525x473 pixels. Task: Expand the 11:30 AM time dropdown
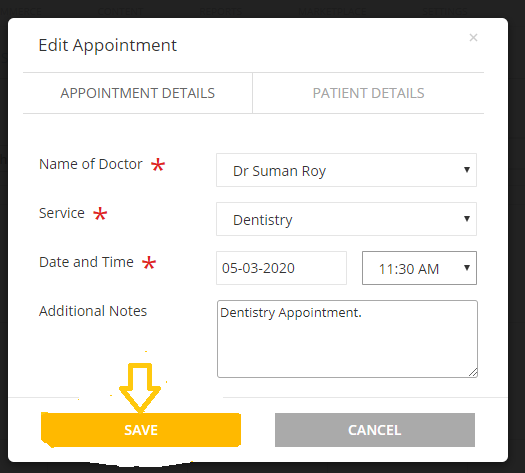(419, 268)
